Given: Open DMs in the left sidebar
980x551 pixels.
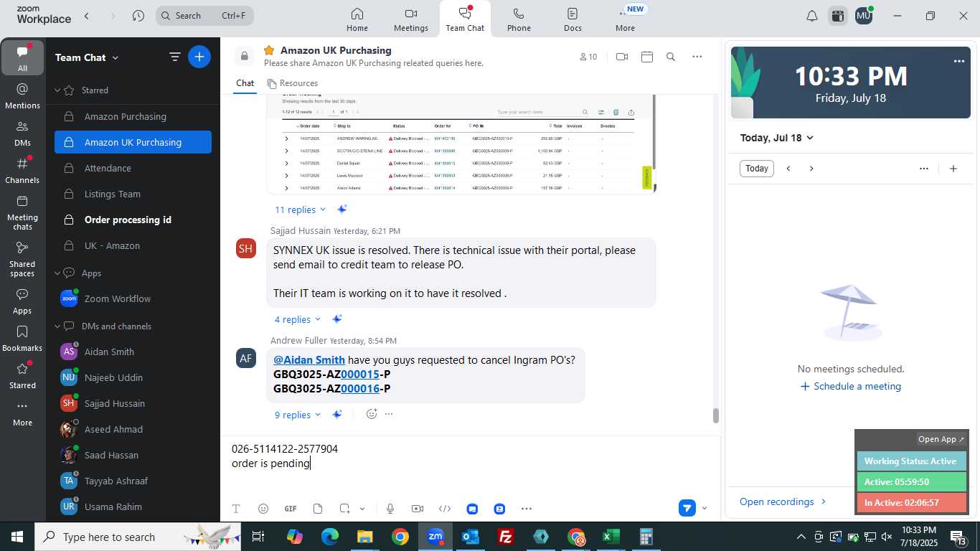Looking at the screenshot, I should click(x=22, y=133).
